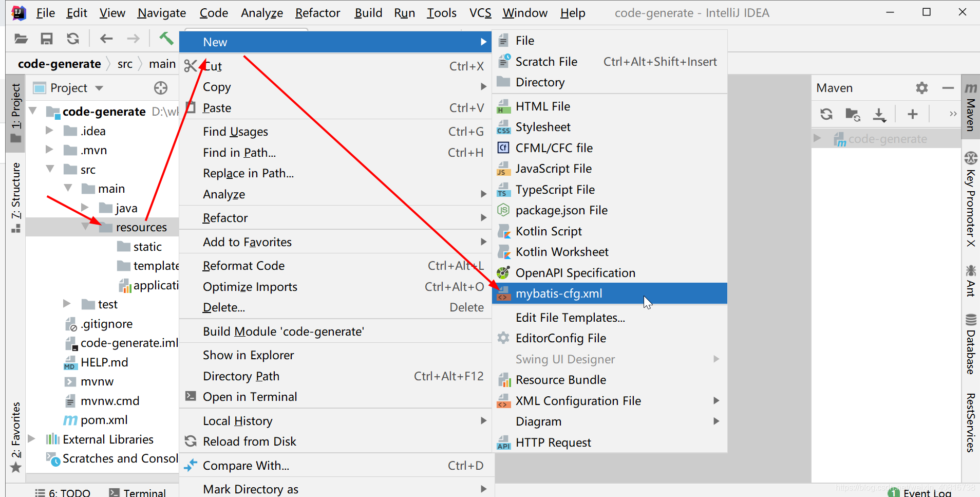Click Cut in context menu
The image size is (980, 497).
tap(335, 66)
